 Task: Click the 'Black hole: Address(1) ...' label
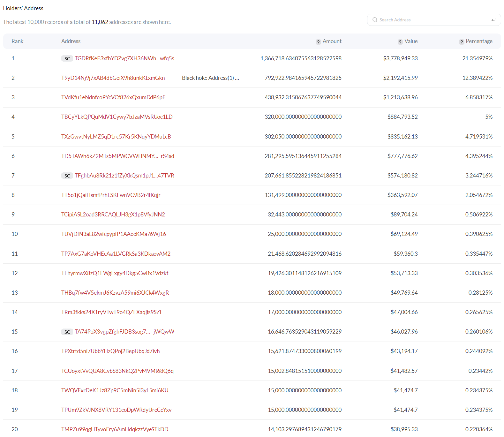pos(210,78)
